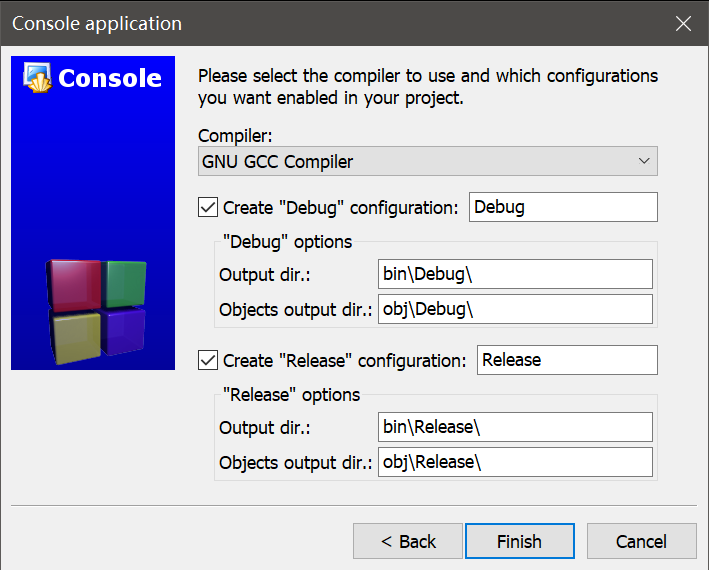Image resolution: width=709 pixels, height=570 pixels.
Task: Open the GNU GCC Compiler dropdown
Action: click(x=428, y=161)
